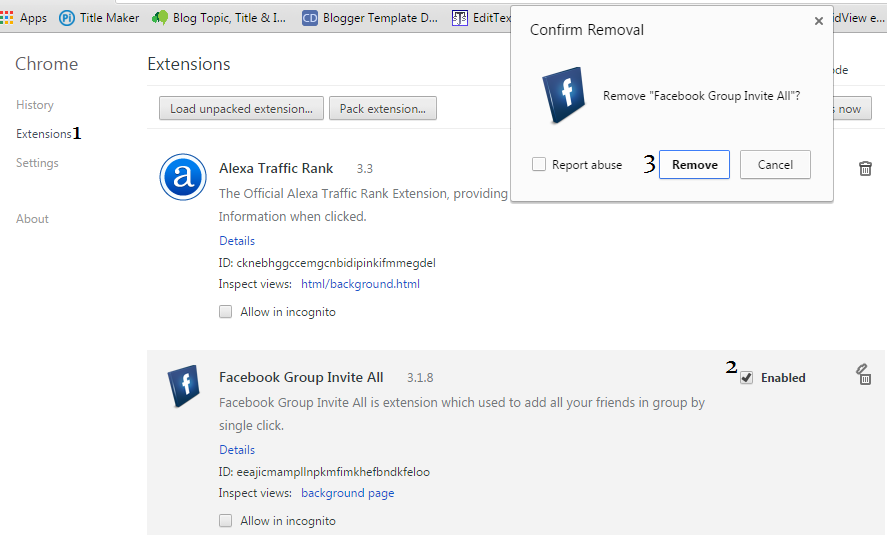Open History in Chrome sidebar
Screen dimensions: 887x535
[35, 105]
